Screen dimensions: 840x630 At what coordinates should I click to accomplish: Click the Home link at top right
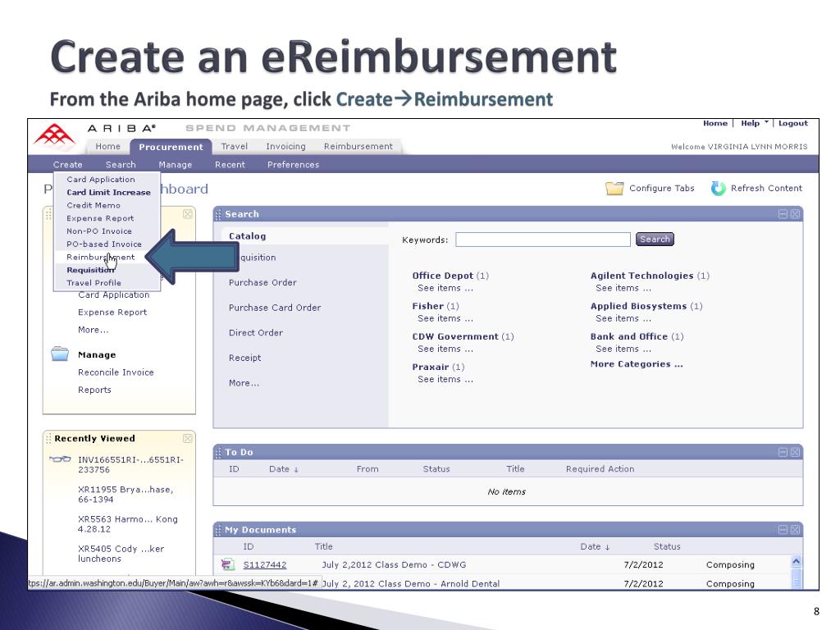tap(715, 123)
